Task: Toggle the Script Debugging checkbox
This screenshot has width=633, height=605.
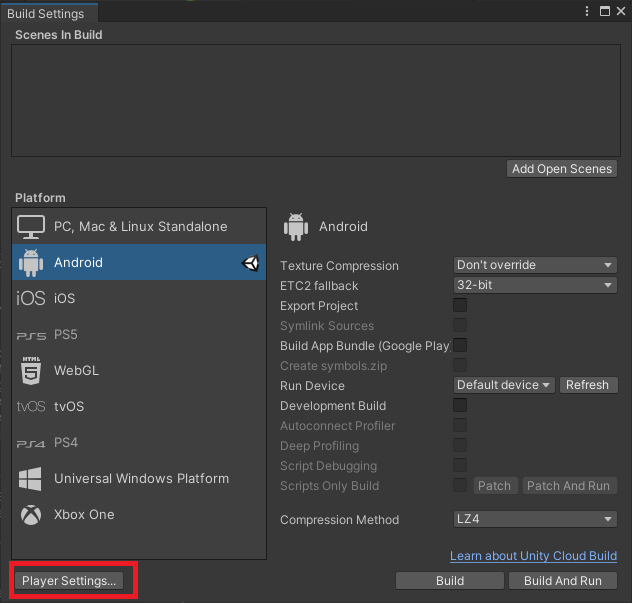Action: (x=460, y=465)
